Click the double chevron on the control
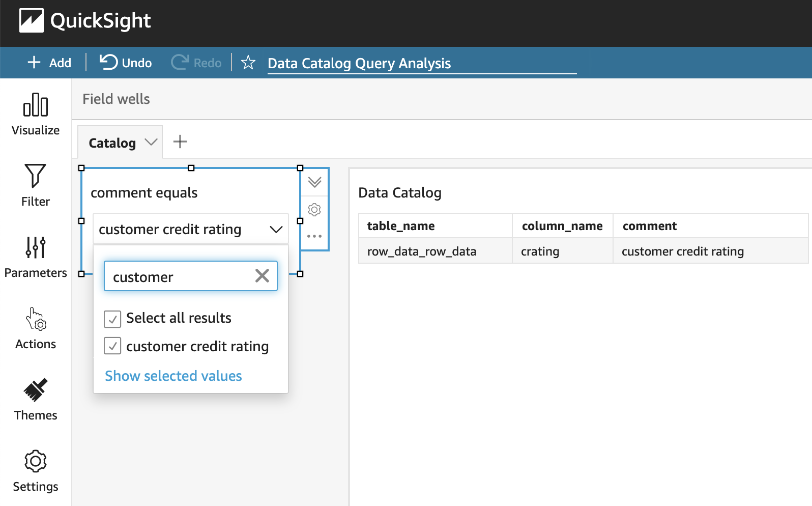Viewport: 812px width, 506px height. [314, 182]
